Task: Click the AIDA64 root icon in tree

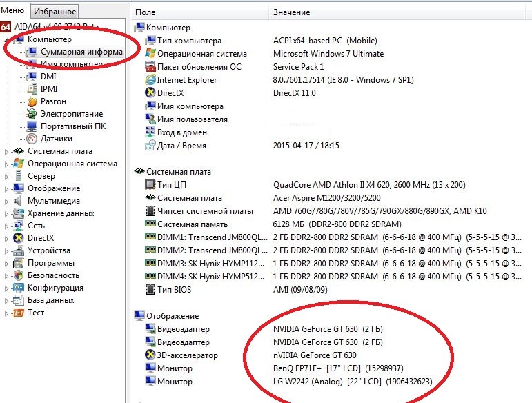Action: 6,27
